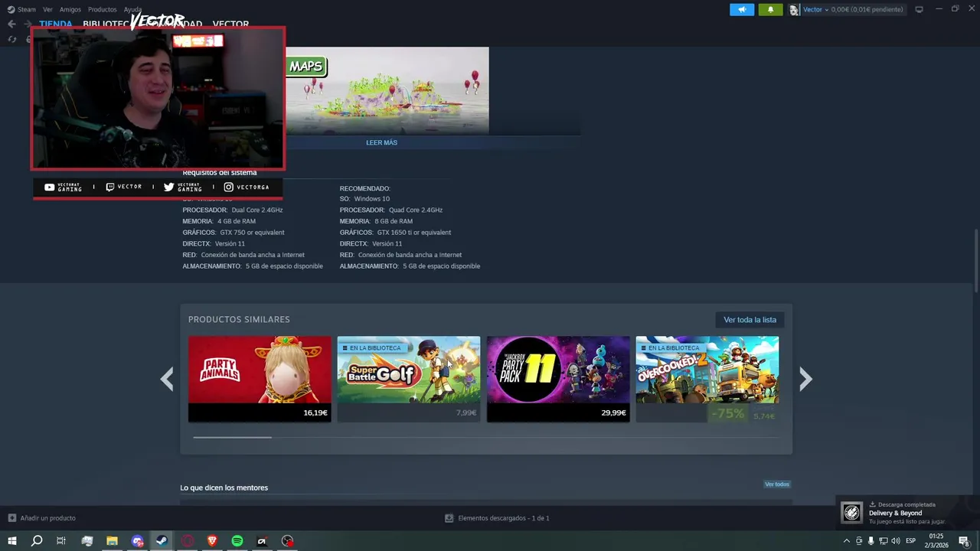Open the Steam menu
The height and width of the screenshot is (551, 980).
[x=21, y=9]
